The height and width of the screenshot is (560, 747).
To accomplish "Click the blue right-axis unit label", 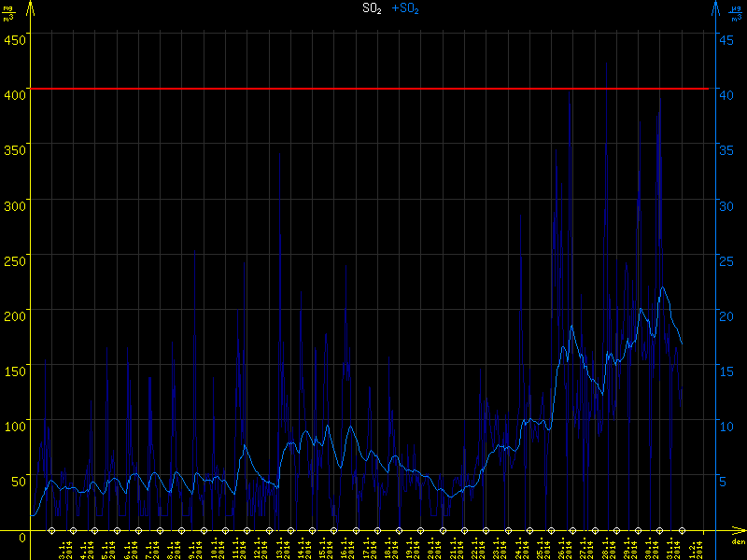I will pos(736,11).
